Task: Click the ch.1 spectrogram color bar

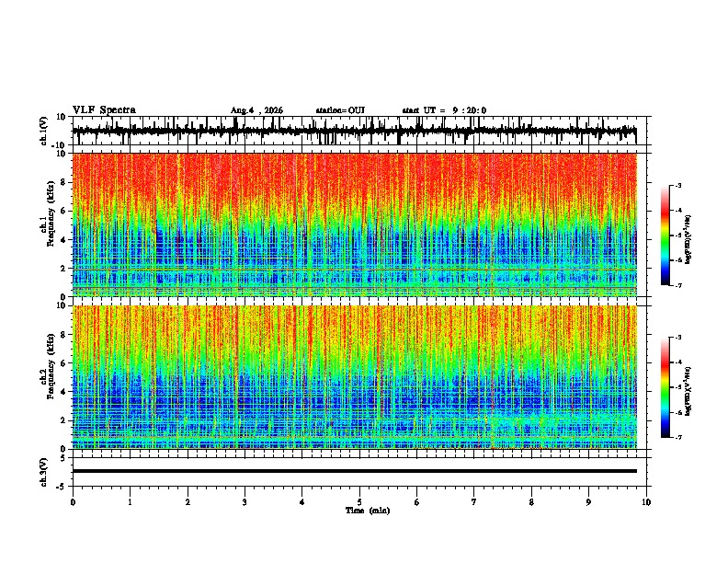Action: click(665, 236)
